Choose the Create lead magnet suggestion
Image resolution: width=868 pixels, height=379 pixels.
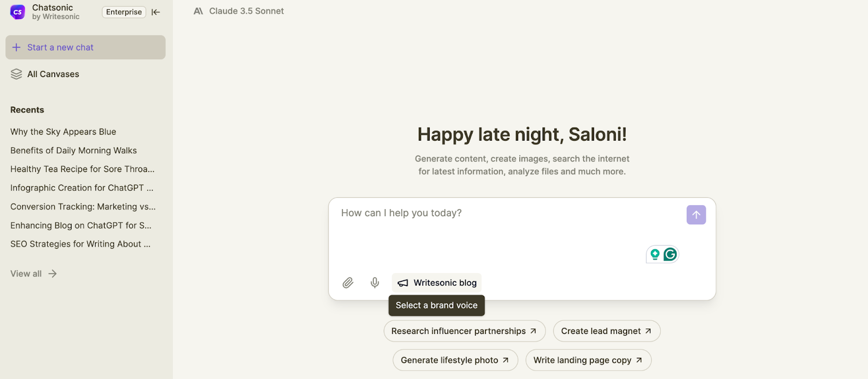607,331
